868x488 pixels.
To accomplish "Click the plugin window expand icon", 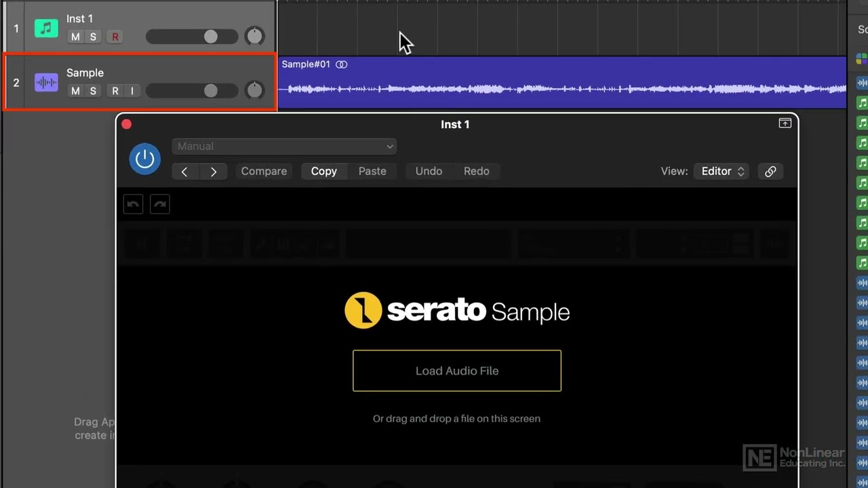I will pyautogui.click(x=785, y=123).
